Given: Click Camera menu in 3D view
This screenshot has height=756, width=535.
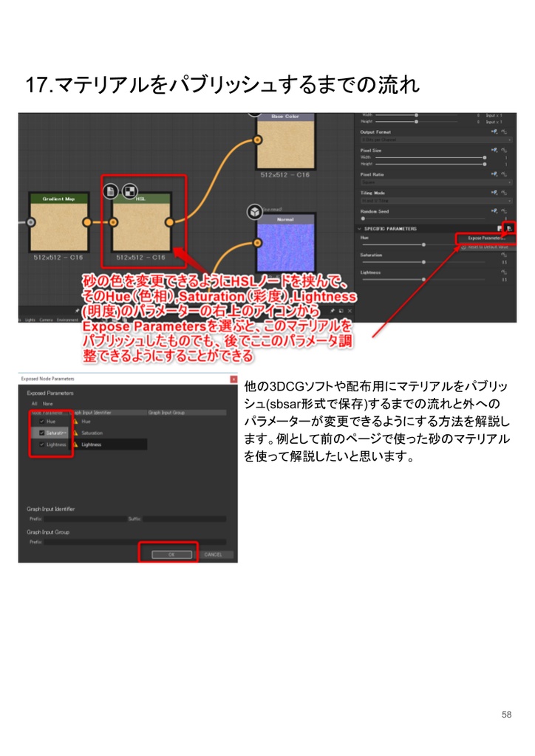Looking at the screenshot, I should click(x=46, y=320).
